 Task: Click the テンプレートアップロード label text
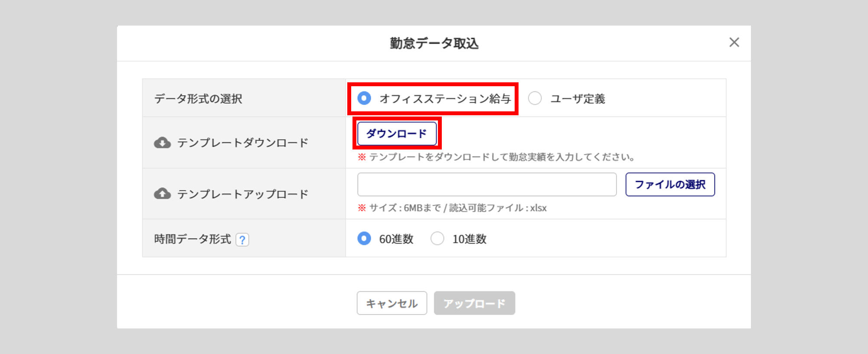tap(242, 194)
